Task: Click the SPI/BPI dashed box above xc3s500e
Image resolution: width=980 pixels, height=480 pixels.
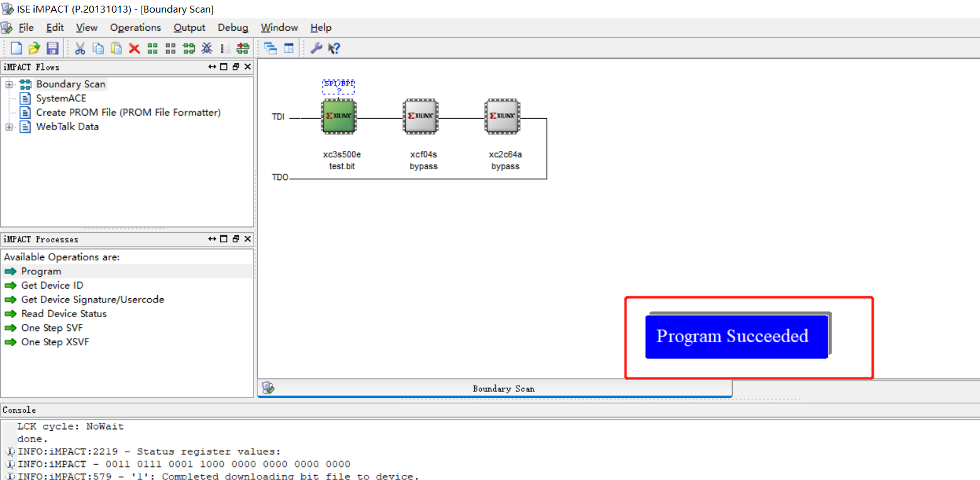Action: coord(338,87)
